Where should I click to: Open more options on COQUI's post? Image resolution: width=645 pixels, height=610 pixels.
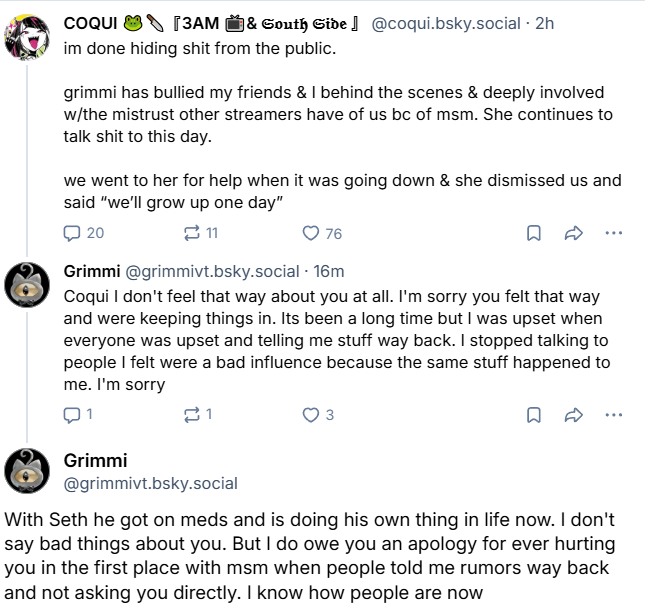tap(614, 233)
